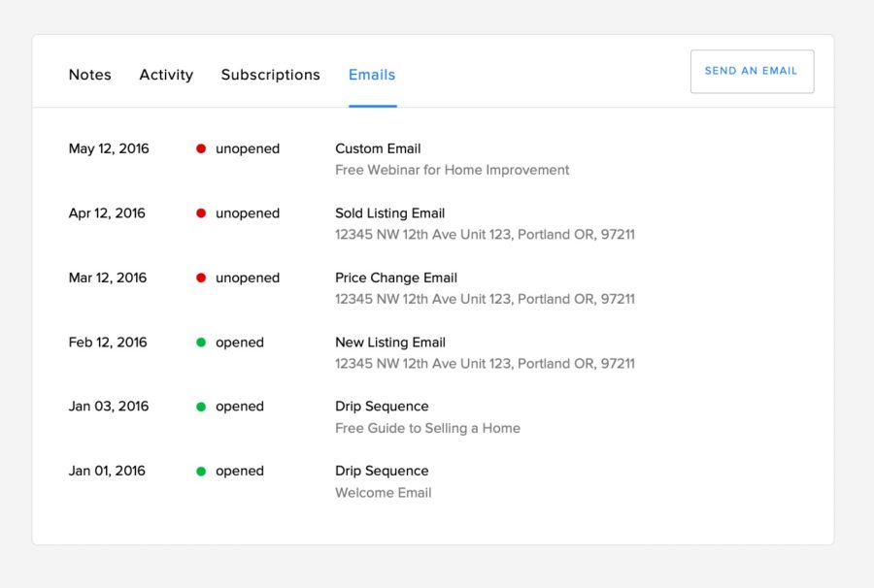Image resolution: width=874 pixels, height=588 pixels.
Task: Select the Jan 01, 2016 date
Action: point(107,471)
